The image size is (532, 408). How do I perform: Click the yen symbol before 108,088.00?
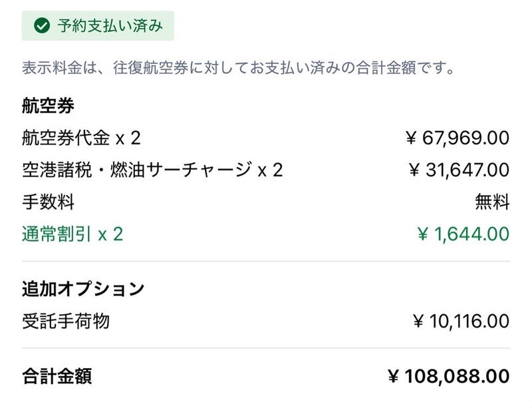coord(393,377)
